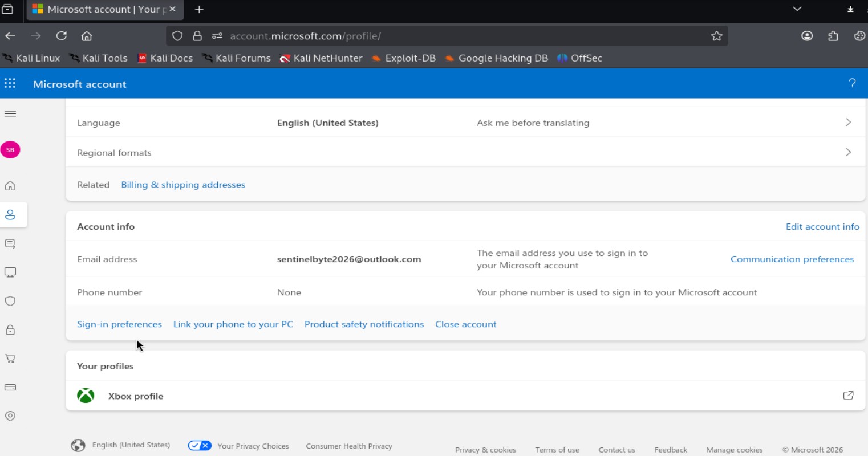Open Payment options card icon in sidebar

click(x=10, y=387)
